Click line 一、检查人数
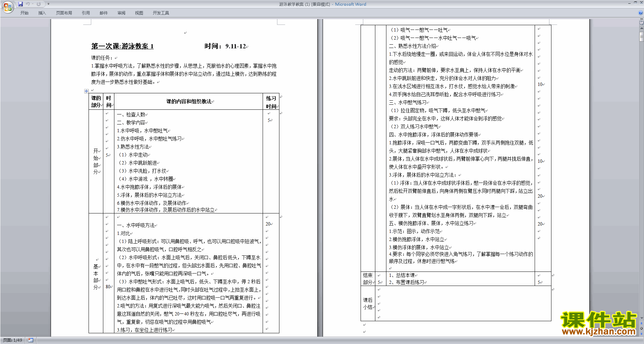 click(131, 114)
